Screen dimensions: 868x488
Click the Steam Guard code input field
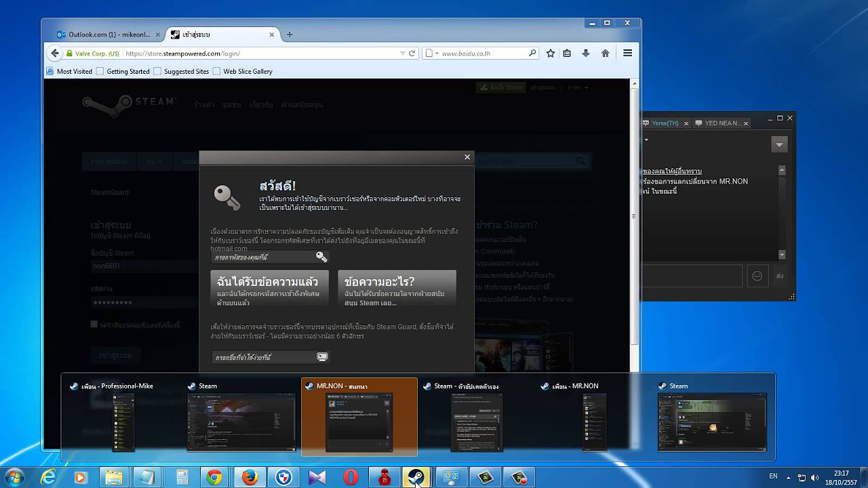tap(270, 257)
